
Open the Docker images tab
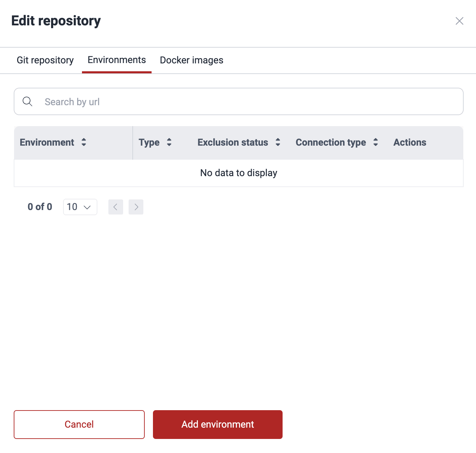tap(191, 60)
